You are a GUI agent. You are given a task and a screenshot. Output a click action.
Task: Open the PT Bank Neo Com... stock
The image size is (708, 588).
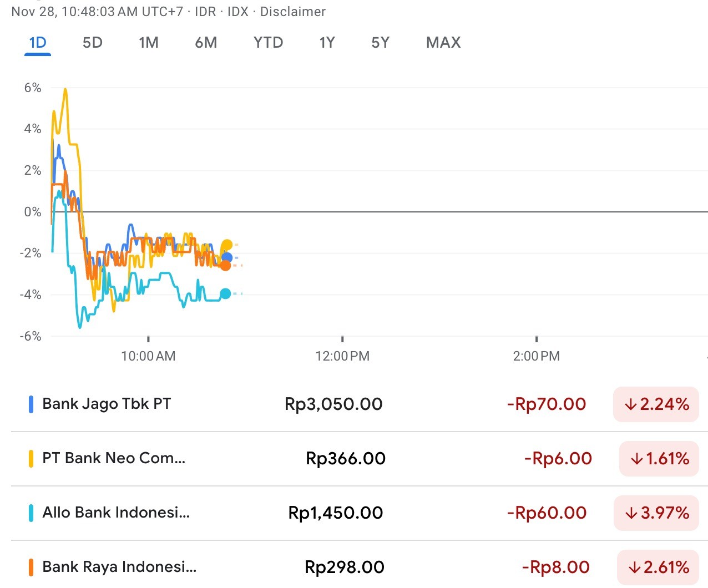click(360, 459)
